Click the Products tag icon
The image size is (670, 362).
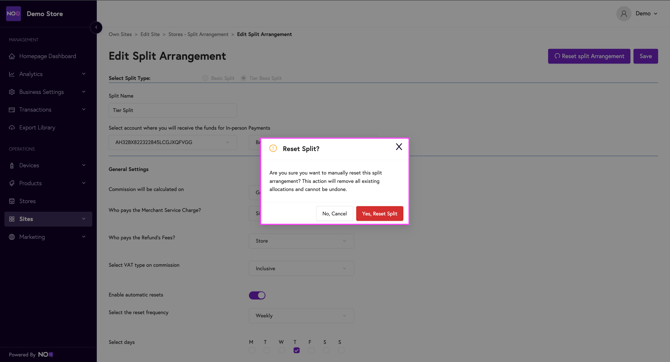tap(12, 183)
